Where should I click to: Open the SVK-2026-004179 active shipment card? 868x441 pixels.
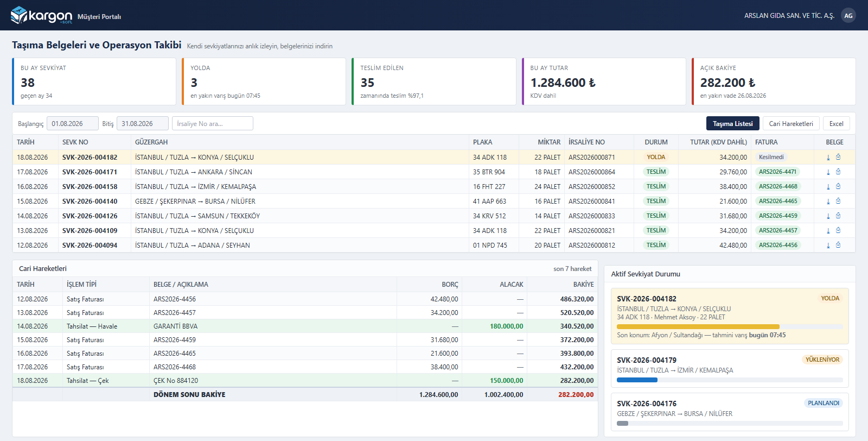click(x=730, y=369)
